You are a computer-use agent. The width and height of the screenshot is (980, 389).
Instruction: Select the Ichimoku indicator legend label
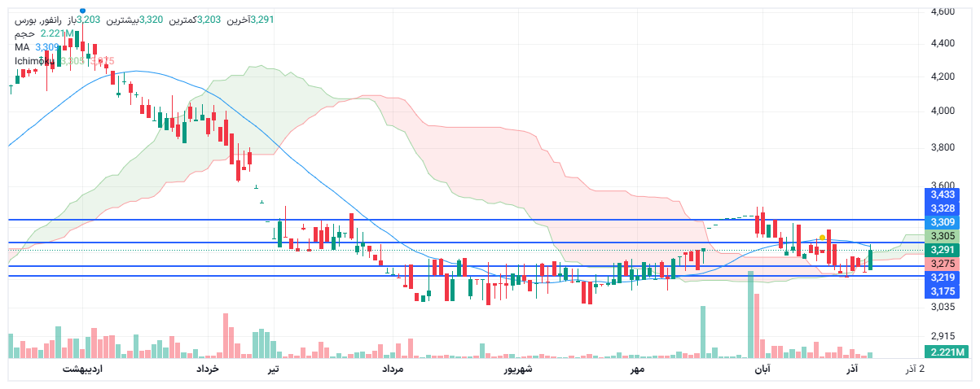[34, 61]
